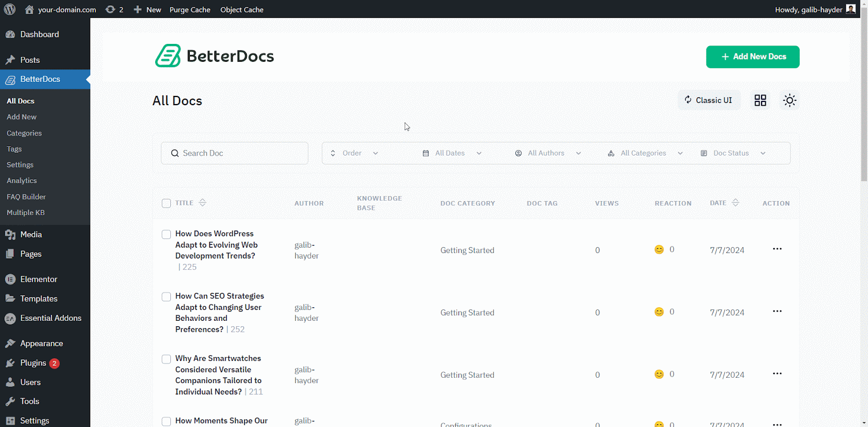The image size is (868, 427).
Task: Open Tags submenu link
Action: [14, 149]
